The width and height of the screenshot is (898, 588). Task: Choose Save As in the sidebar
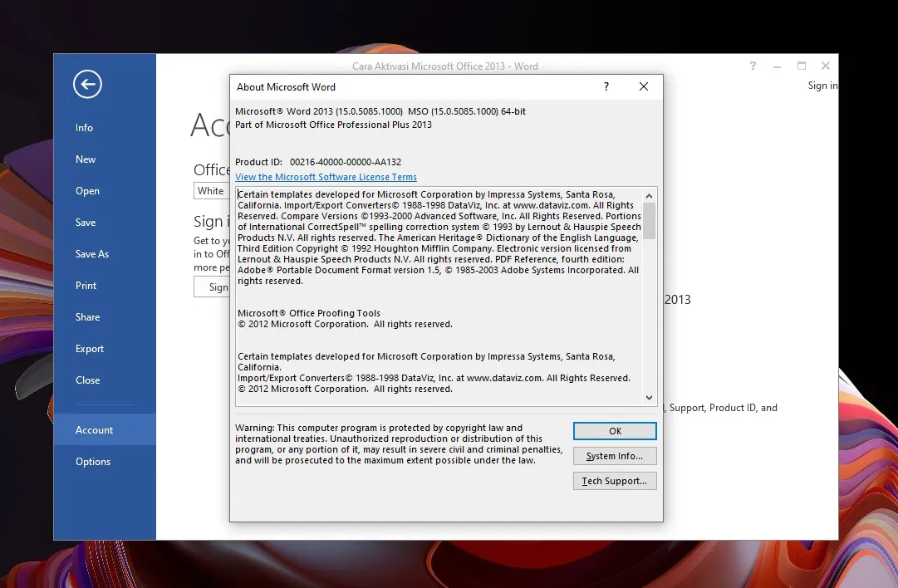click(91, 254)
